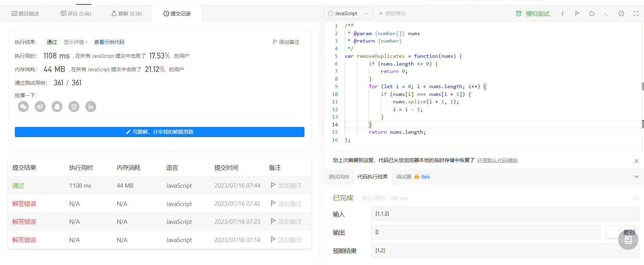Click the alarm clock mock interview icon
The height and width of the screenshot is (265, 644).
[519, 14]
